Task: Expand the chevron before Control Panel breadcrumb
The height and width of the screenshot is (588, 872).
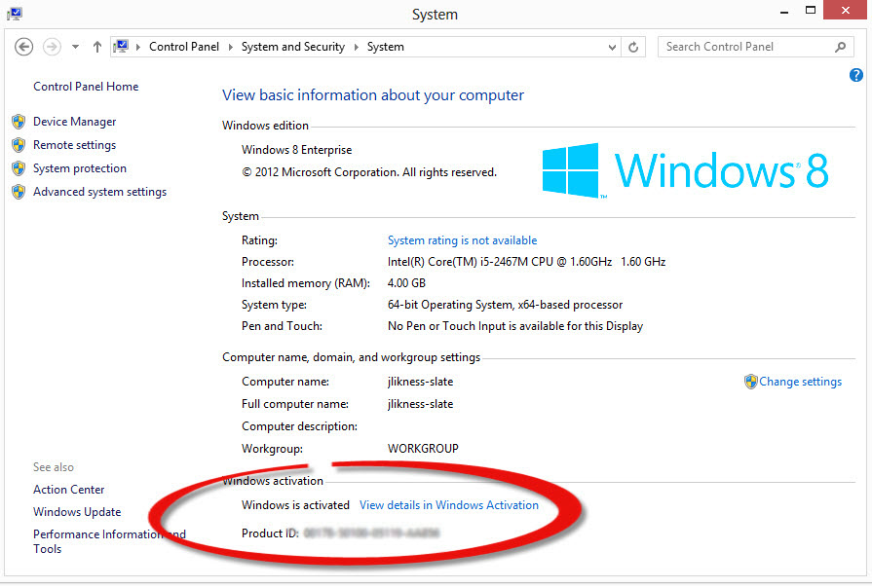Action: pyautogui.click(x=138, y=47)
